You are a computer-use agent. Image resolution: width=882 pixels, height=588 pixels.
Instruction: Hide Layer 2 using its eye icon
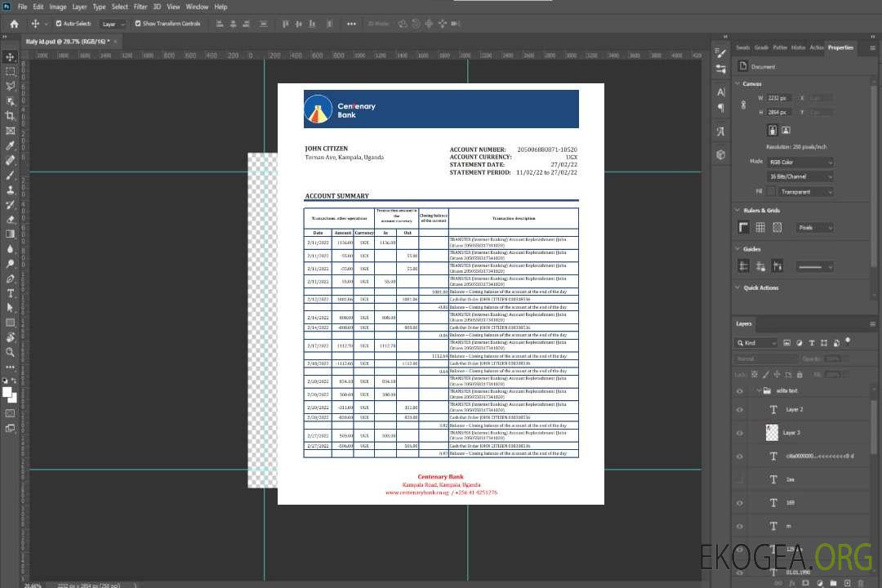click(740, 409)
